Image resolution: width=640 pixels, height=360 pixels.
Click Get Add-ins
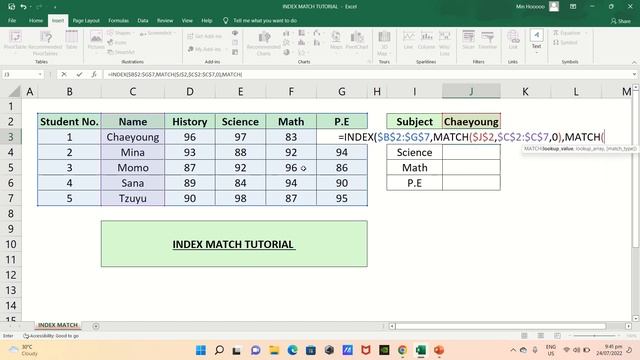204,36
